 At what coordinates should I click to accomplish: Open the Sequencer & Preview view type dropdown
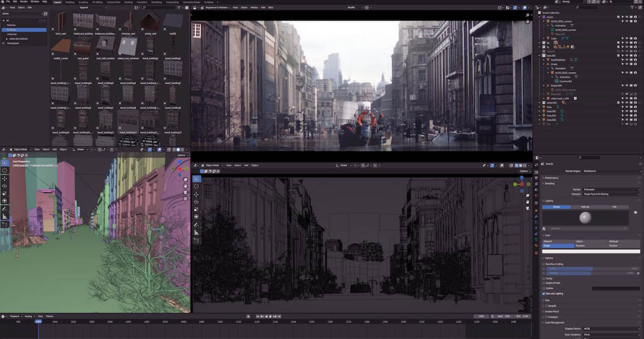pos(216,8)
